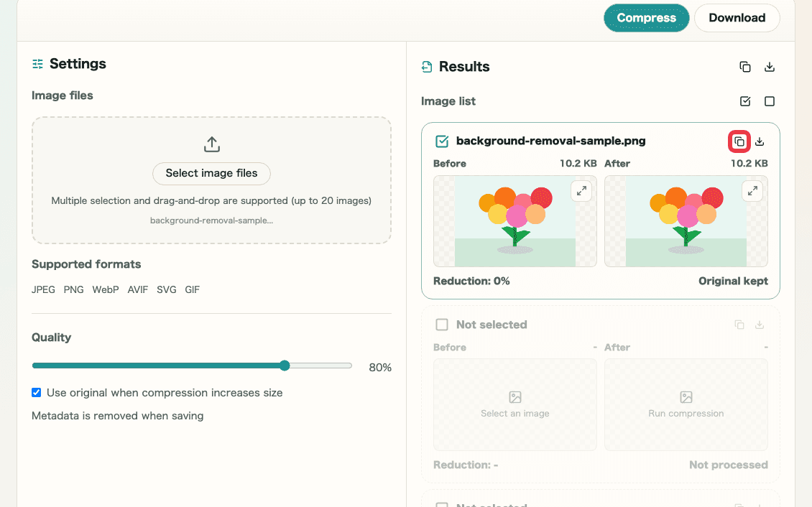Click the Compress button
Screen dimensions: 812x507
click(x=646, y=18)
